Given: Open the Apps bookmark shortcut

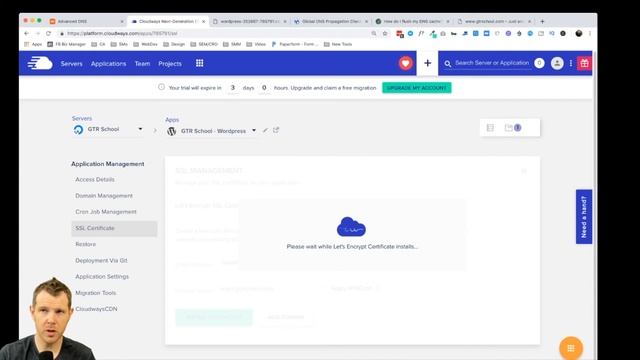Looking at the screenshot, I should click(x=33, y=44).
